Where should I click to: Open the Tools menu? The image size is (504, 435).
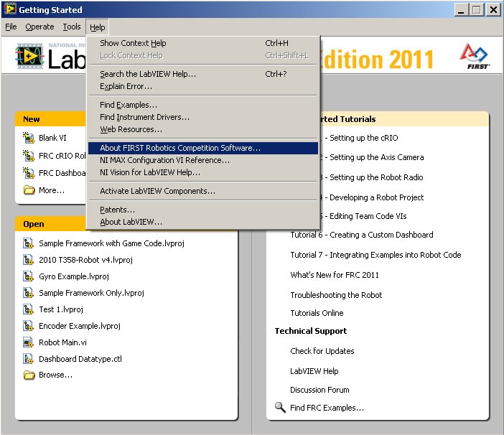tap(72, 27)
